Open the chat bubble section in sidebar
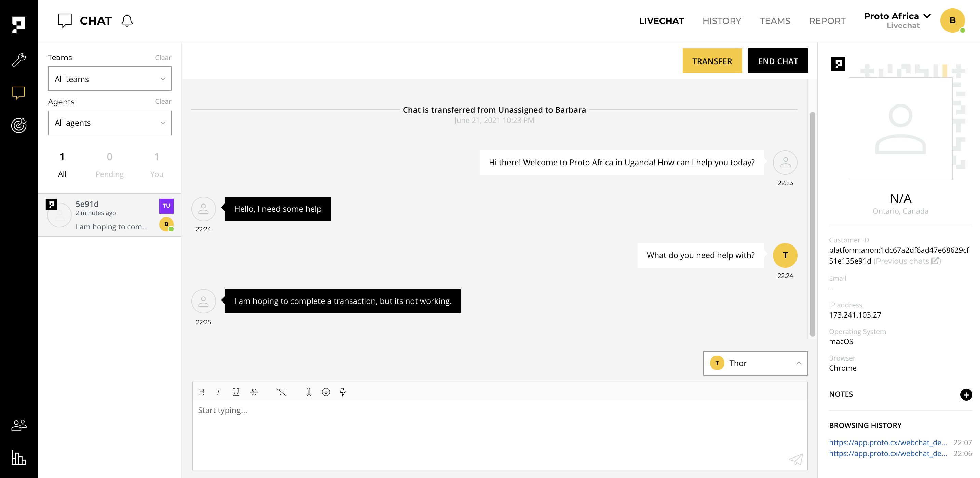980x478 pixels. point(19,93)
